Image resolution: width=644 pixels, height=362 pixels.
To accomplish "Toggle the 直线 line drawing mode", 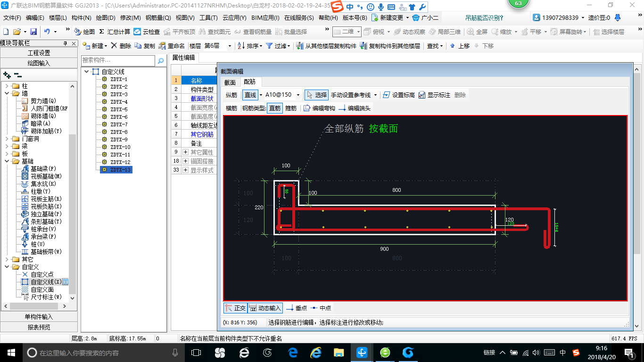I will [x=250, y=95].
